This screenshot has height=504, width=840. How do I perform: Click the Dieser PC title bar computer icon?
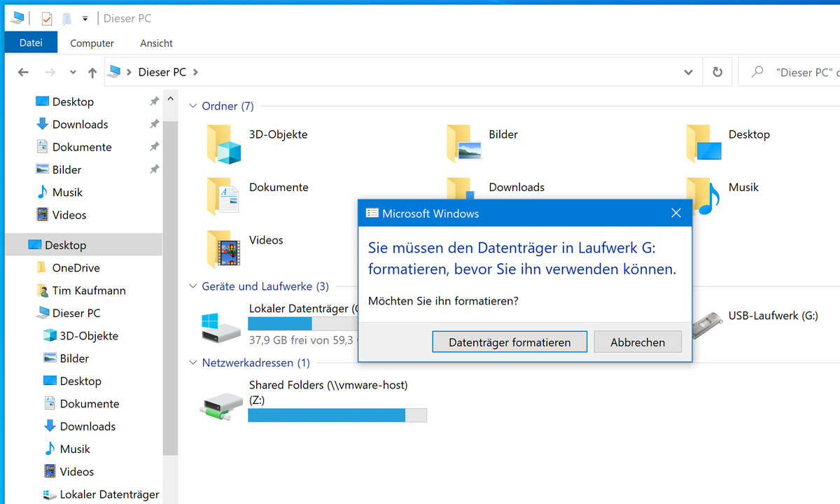[17, 18]
